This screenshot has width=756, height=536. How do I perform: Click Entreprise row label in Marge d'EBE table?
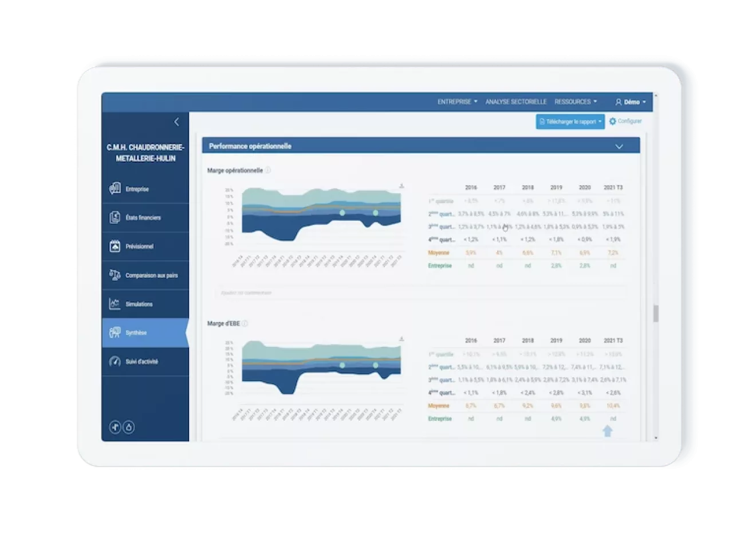point(440,418)
